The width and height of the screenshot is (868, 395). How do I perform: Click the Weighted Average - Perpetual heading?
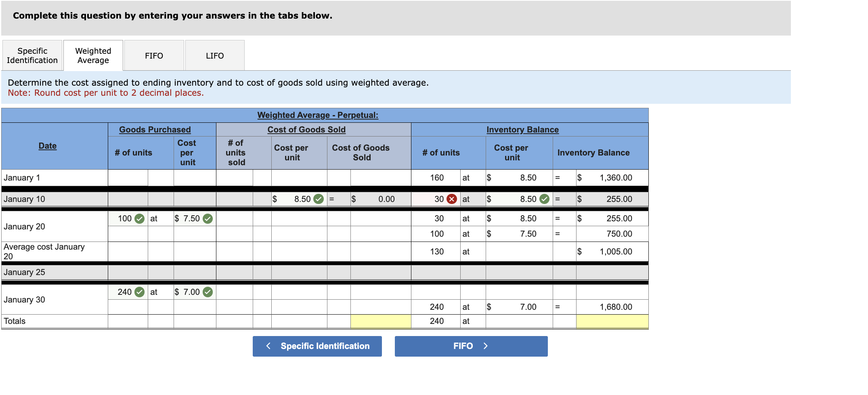pyautogui.click(x=318, y=116)
